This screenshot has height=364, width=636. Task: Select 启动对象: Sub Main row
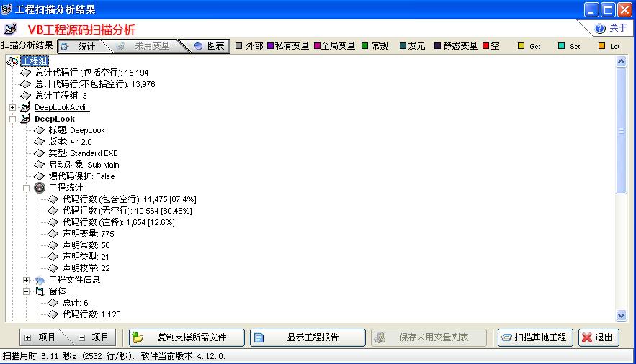(84, 165)
